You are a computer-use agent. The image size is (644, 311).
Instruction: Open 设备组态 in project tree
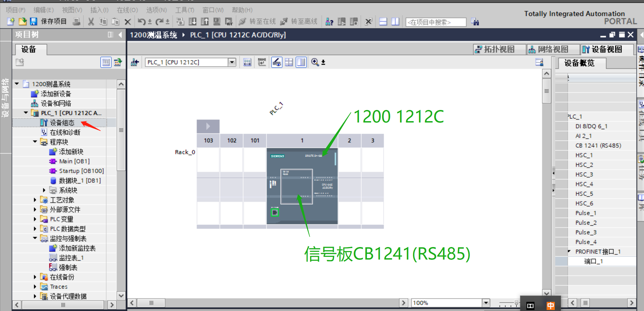click(x=62, y=123)
